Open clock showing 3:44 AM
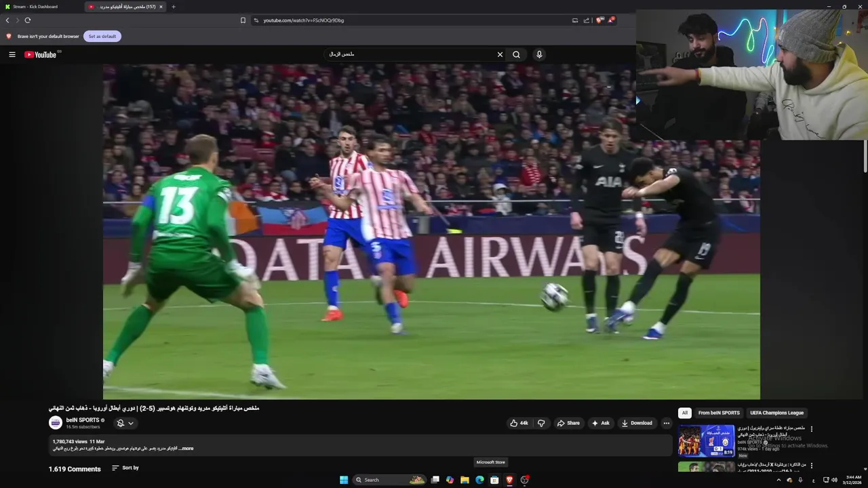This screenshot has width=868, height=488. tap(853, 480)
